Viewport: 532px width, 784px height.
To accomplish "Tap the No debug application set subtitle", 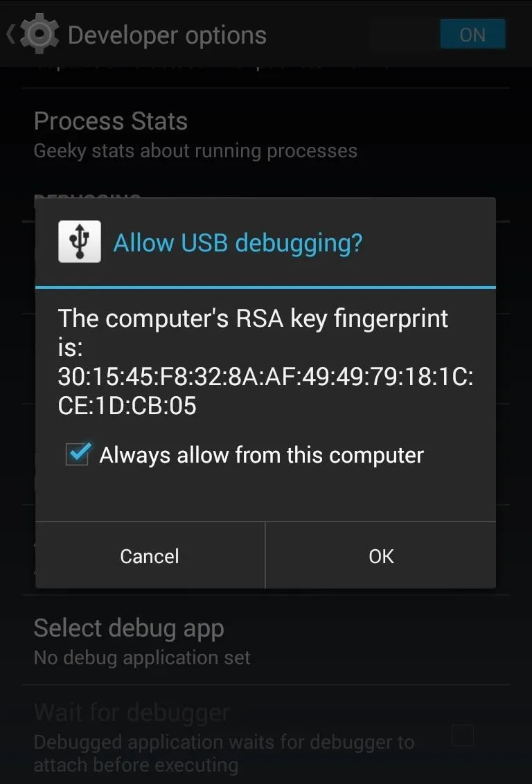I will click(x=141, y=657).
